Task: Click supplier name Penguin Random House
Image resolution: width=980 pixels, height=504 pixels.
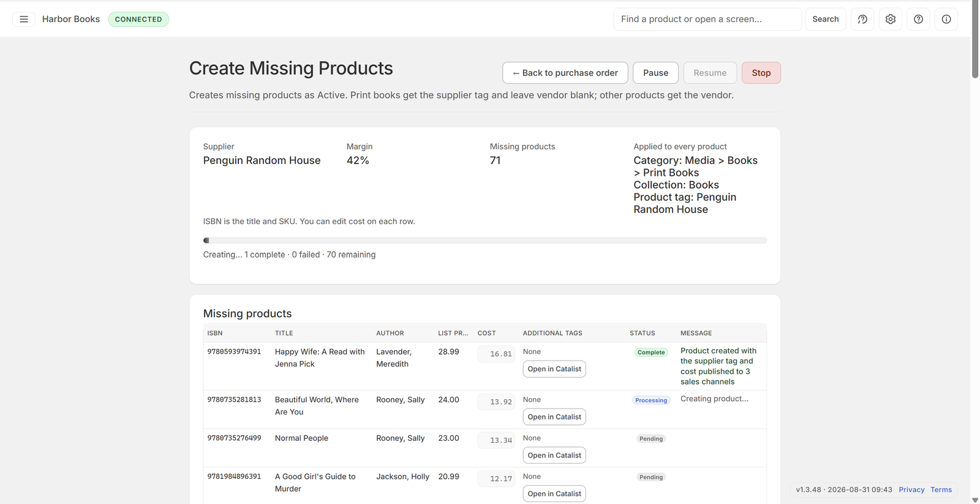Action: tap(262, 160)
